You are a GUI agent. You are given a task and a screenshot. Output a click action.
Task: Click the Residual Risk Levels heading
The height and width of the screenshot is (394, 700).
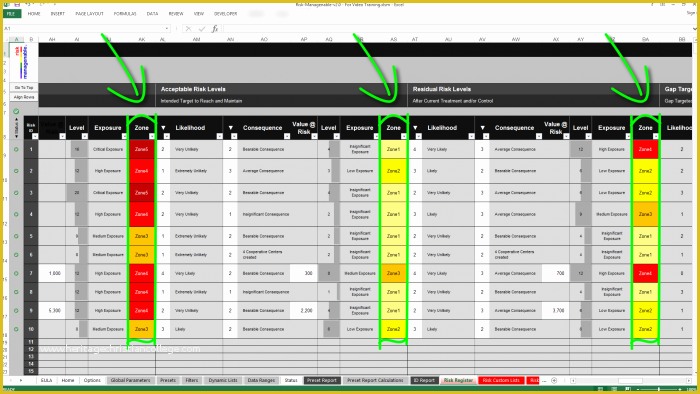442,89
